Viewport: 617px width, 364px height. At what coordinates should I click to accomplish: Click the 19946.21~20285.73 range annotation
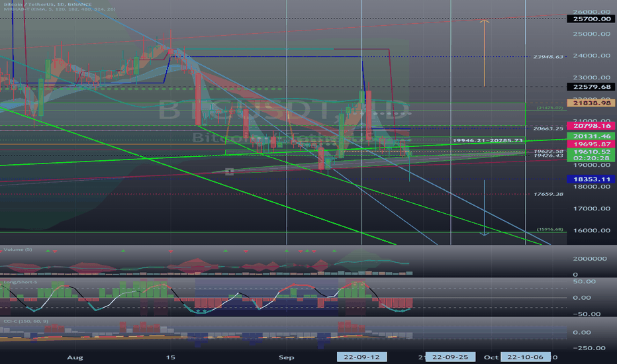click(x=487, y=140)
